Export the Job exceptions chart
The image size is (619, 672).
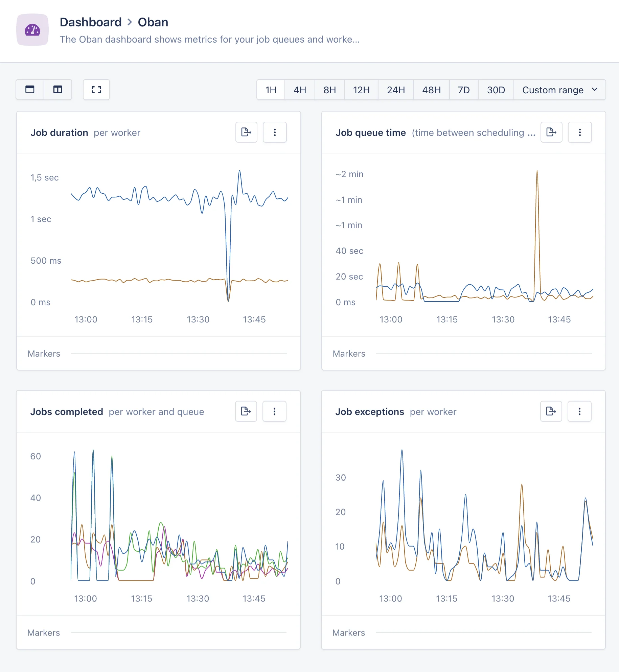(x=551, y=411)
